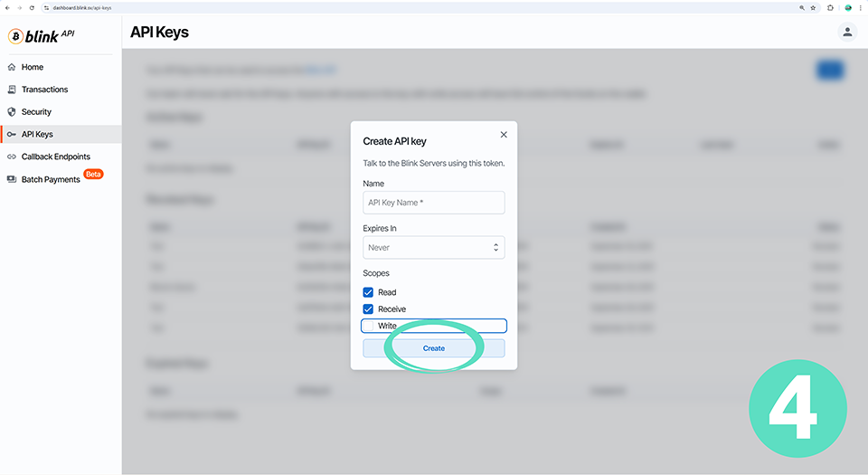The image size is (868, 475).
Task: Select API Keys in the sidebar
Action: [x=37, y=134]
